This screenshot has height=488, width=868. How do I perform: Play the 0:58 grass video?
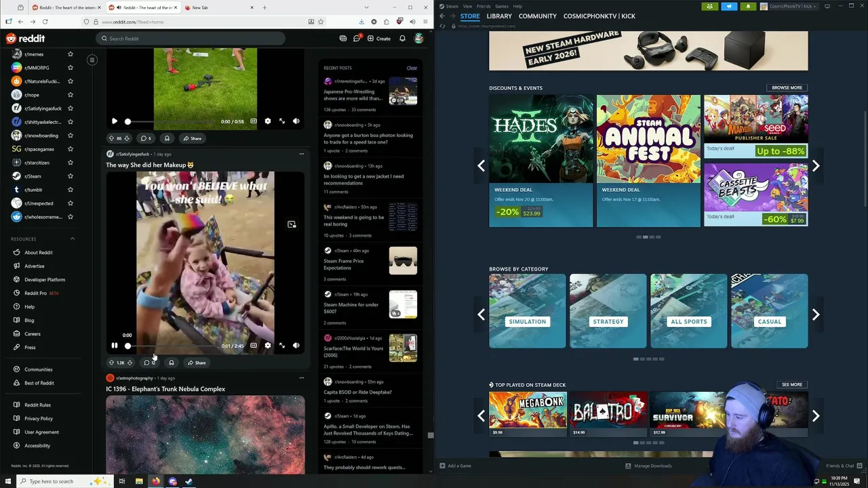[114, 121]
